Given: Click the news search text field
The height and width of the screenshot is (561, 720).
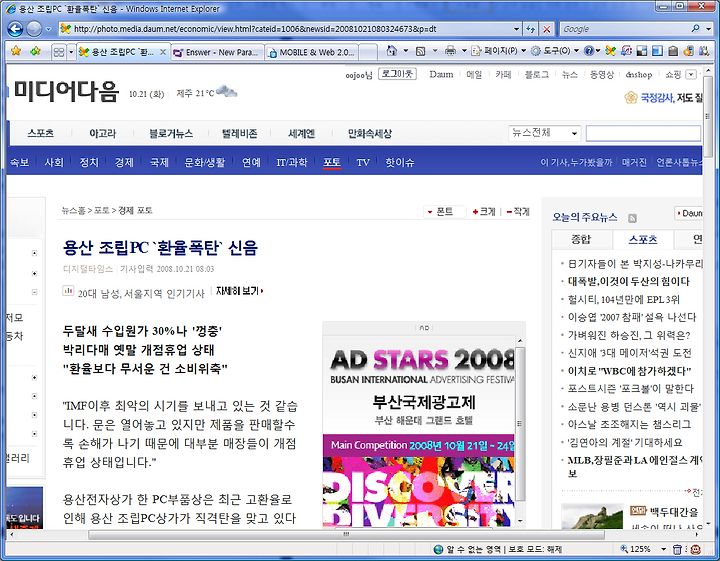Looking at the screenshot, I should point(643,133).
